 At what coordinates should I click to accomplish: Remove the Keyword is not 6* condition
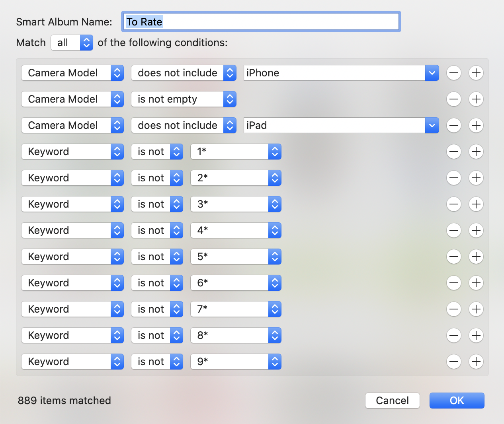(454, 283)
